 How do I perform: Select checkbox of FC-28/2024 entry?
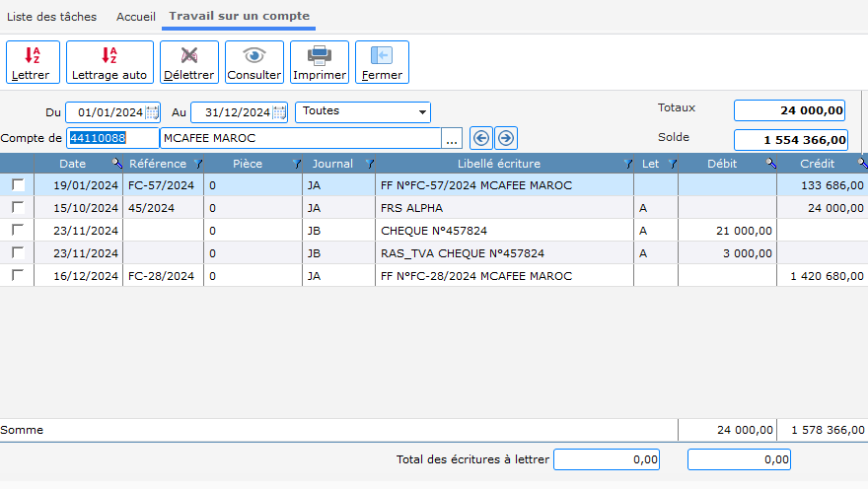click(18, 275)
